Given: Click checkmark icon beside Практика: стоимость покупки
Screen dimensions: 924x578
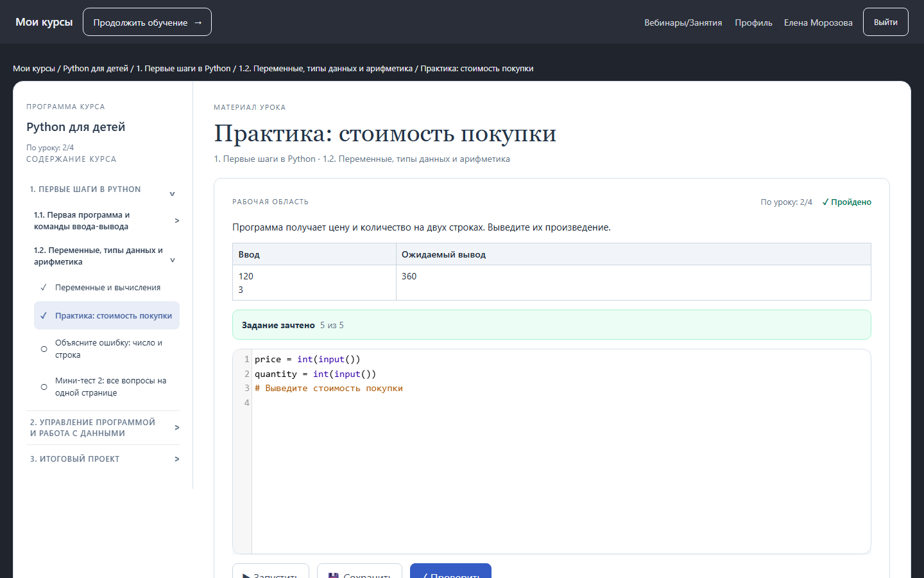Looking at the screenshot, I should [x=44, y=315].
